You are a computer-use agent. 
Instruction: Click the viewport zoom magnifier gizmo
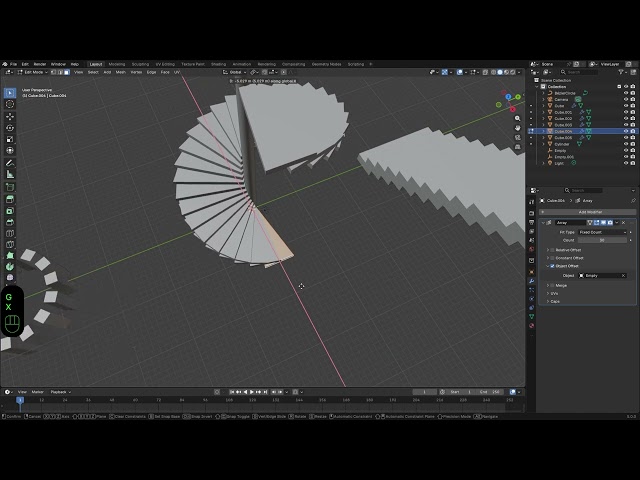[x=518, y=118]
